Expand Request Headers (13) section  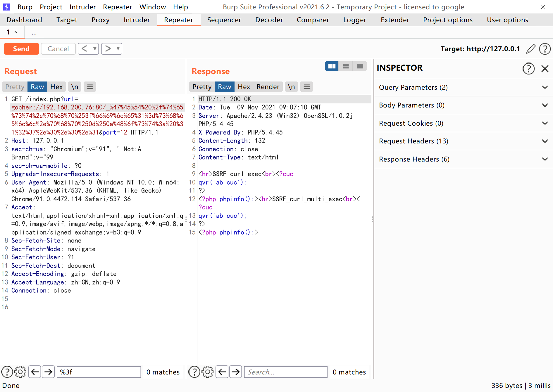click(x=464, y=141)
